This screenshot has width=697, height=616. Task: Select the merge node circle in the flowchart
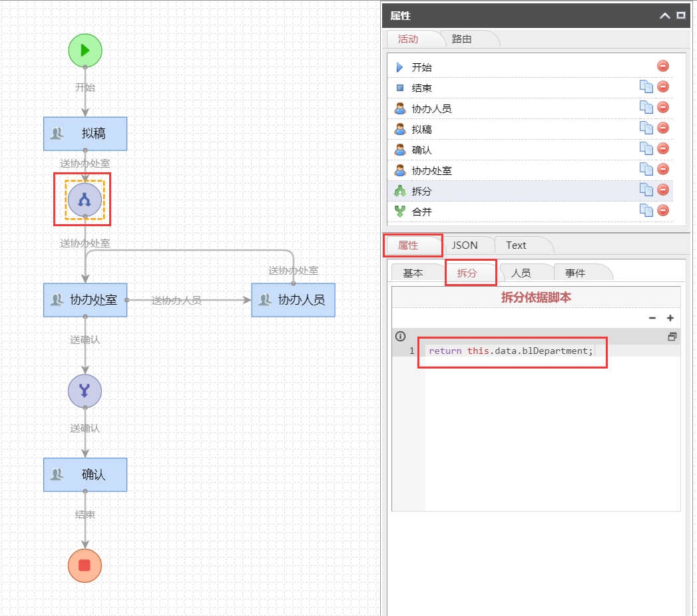(85, 391)
